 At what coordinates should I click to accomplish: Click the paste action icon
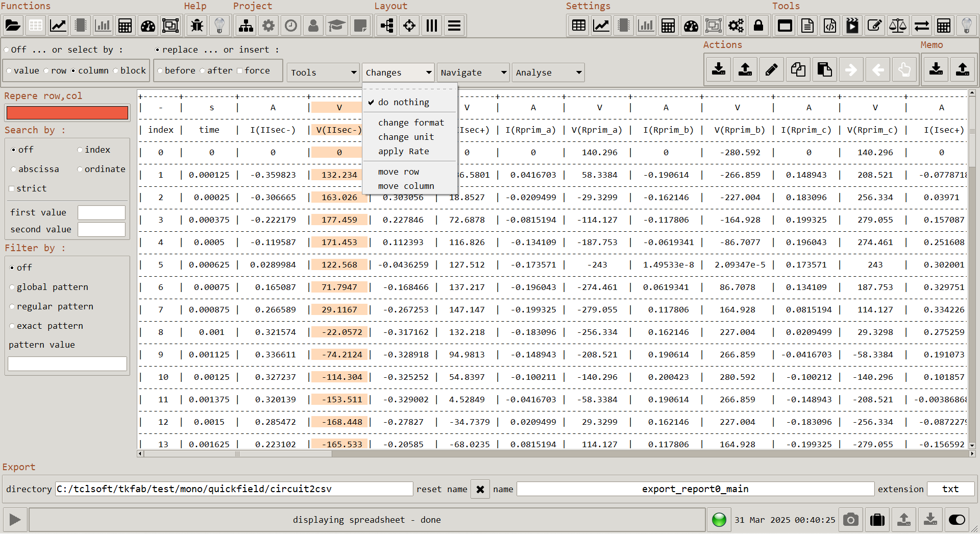tap(825, 69)
